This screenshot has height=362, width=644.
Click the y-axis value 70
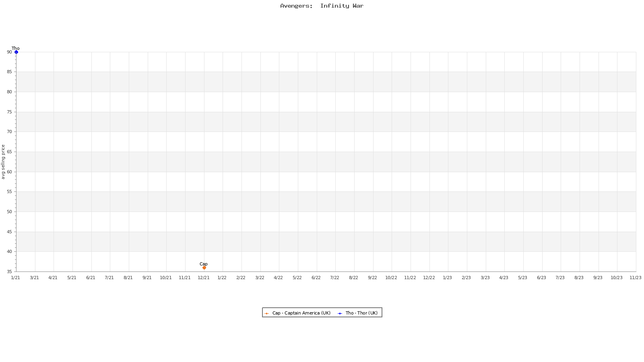tap(9, 132)
